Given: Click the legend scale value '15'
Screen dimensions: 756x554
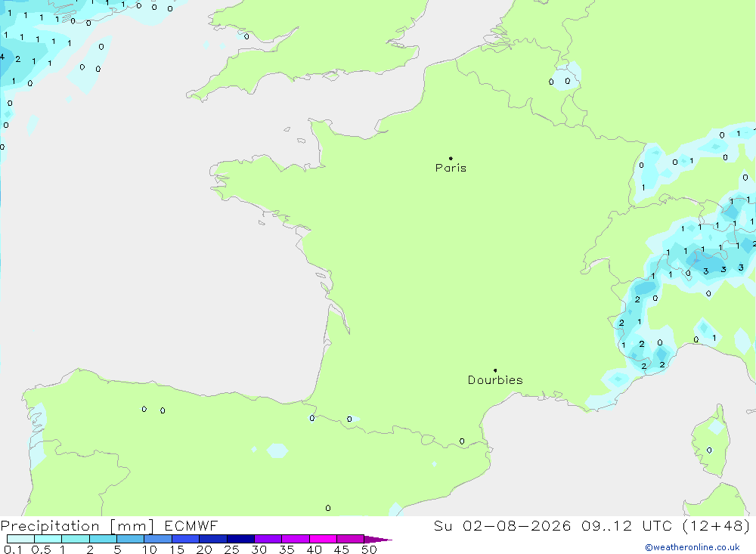Looking at the screenshot, I should [x=177, y=549].
